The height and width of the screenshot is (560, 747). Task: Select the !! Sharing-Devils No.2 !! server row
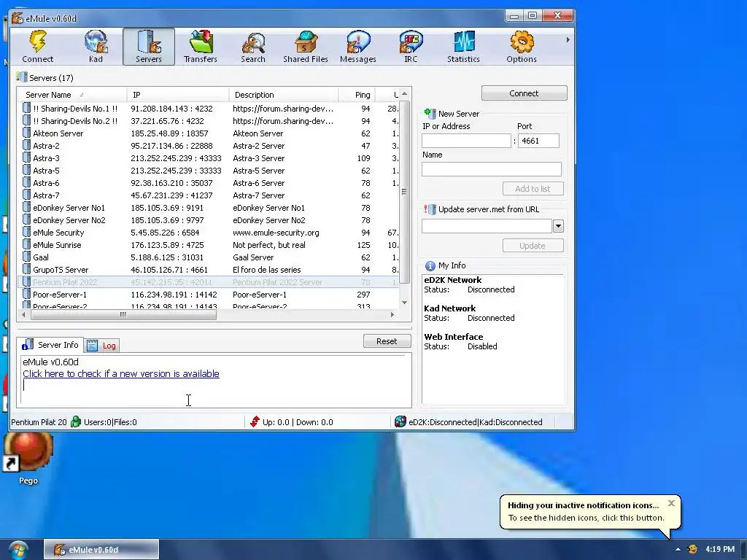tap(209, 121)
